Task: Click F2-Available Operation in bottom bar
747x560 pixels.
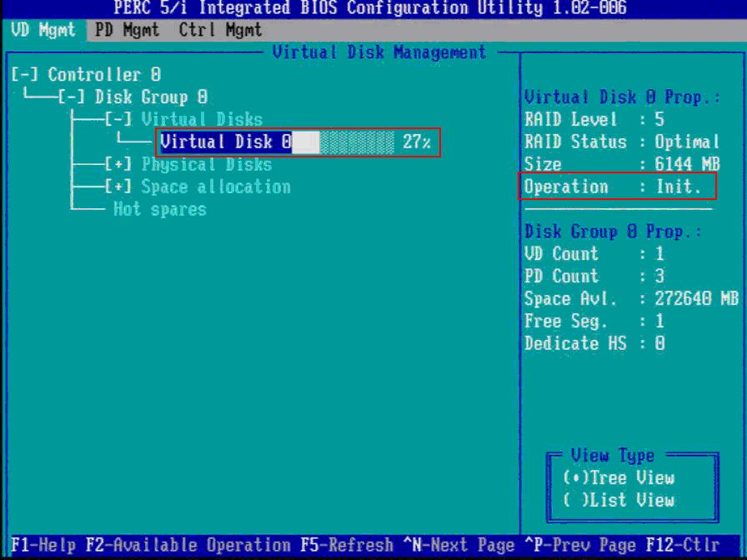Action: [188, 545]
